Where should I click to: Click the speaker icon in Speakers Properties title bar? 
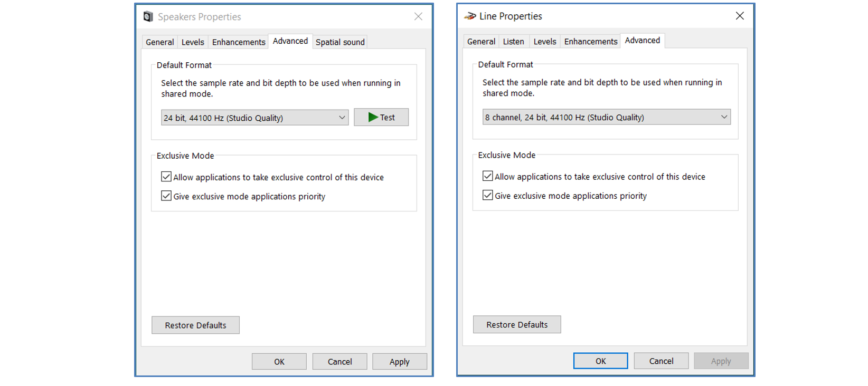click(x=148, y=17)
